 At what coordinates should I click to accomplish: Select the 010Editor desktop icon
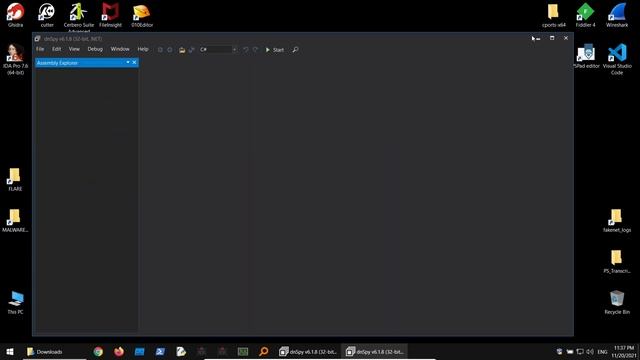tap(142, 15)
